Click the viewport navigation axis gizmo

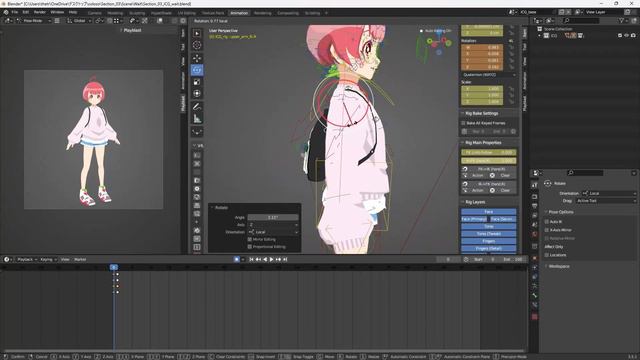point(439,43)
